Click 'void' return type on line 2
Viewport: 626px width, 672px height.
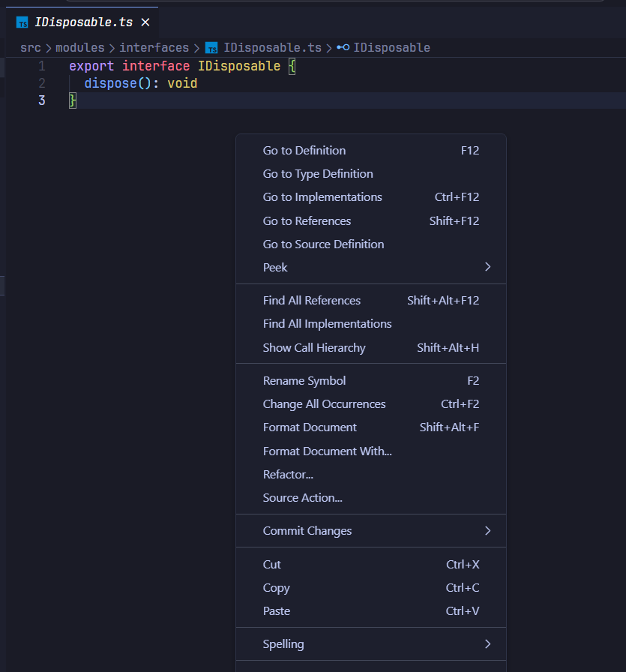click(x=182, y=83)
